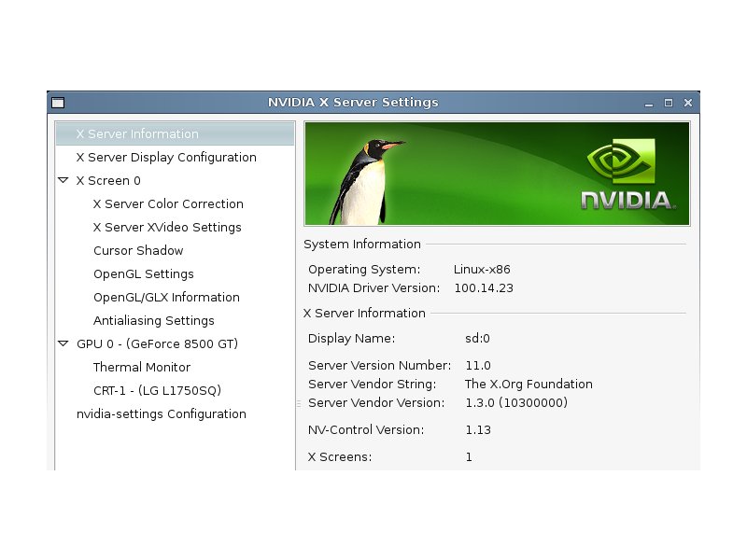The height and width of the screenshot is (560, 747).
Task: Click the Linux-x86 operating system value
Action: (x=482, y=270)
